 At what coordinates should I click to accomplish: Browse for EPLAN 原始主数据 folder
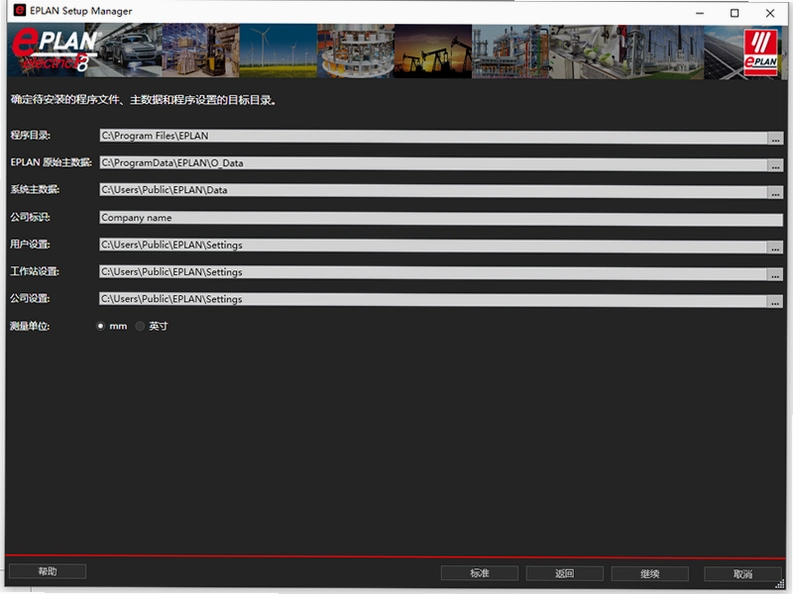tap(775, 165)
